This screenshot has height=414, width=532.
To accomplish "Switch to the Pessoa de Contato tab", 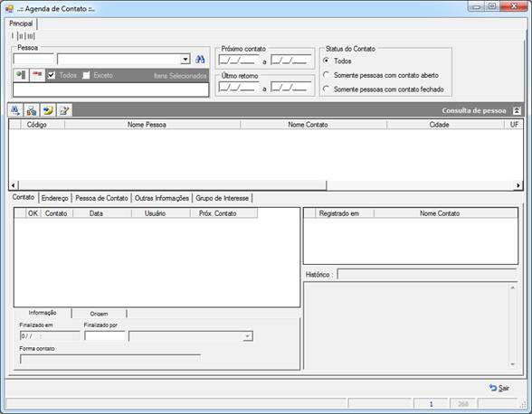I will [101, 198].
